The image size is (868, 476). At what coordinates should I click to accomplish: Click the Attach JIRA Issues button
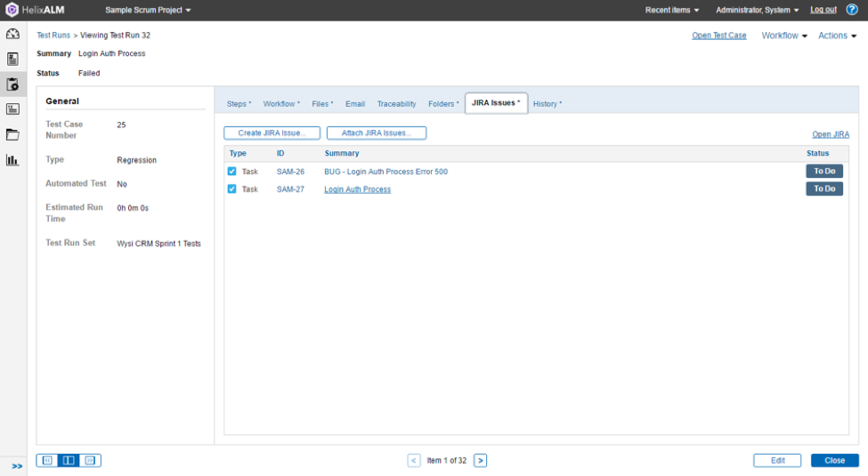(377, 133)
